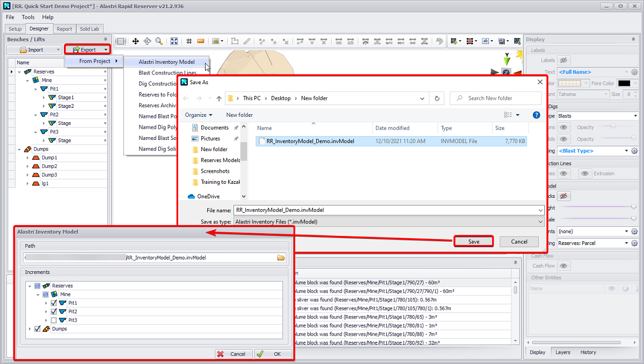Click the zoom to extents icon

pos(174,41)
